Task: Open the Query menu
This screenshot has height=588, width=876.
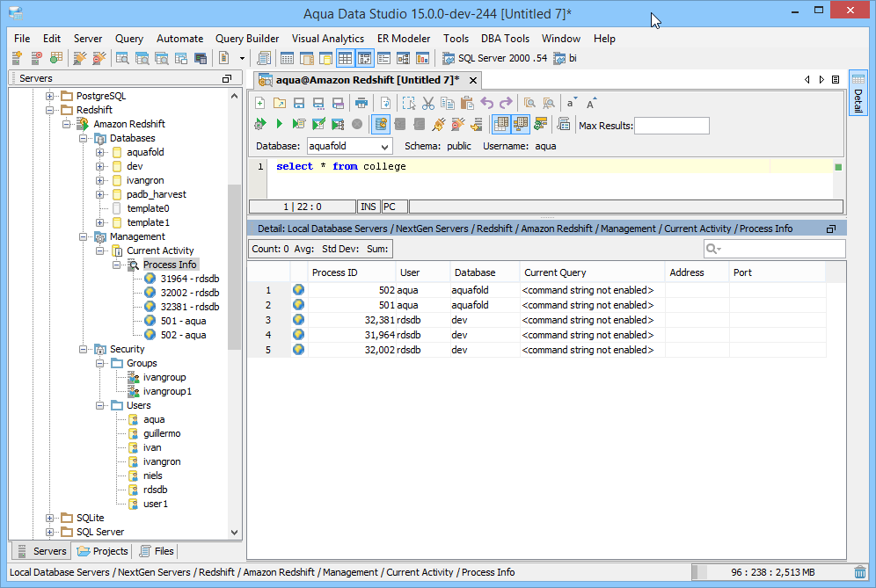Action: (x=129, y=39)
